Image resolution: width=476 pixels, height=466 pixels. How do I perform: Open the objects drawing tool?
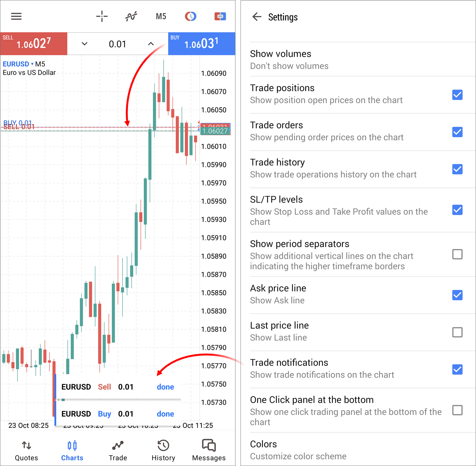pos(220,16)
